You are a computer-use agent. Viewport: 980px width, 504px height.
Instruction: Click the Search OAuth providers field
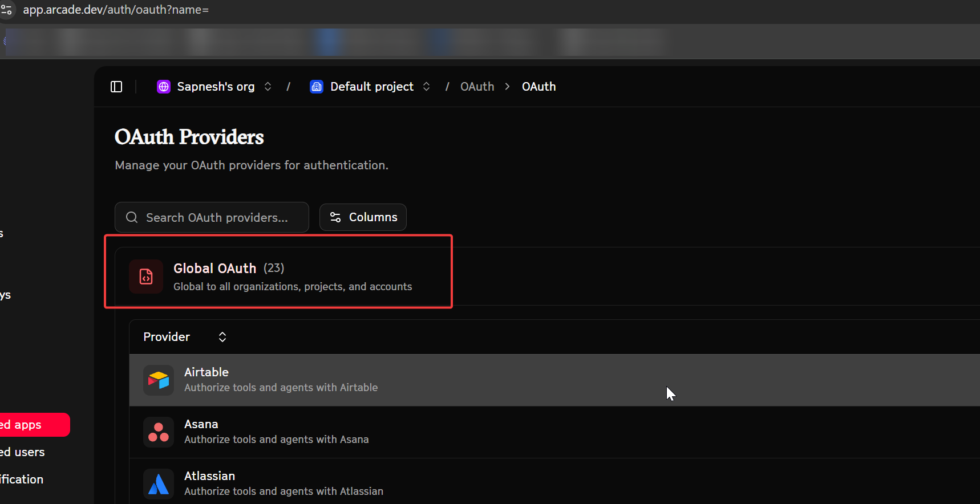212,217
